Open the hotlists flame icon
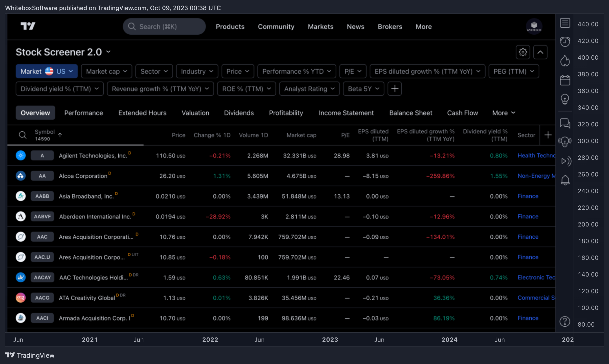Screen dimensions: 609x364 (565, 61)
